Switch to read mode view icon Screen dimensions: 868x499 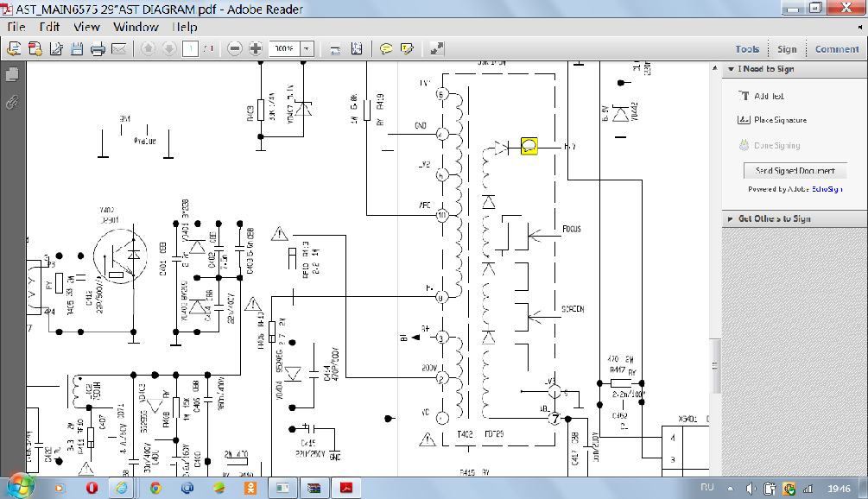point(437,48)
